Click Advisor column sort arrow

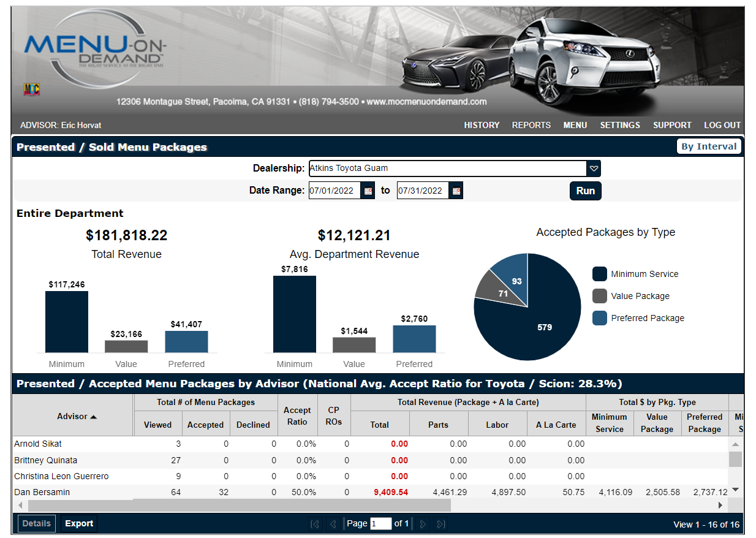tap(94, 417)
